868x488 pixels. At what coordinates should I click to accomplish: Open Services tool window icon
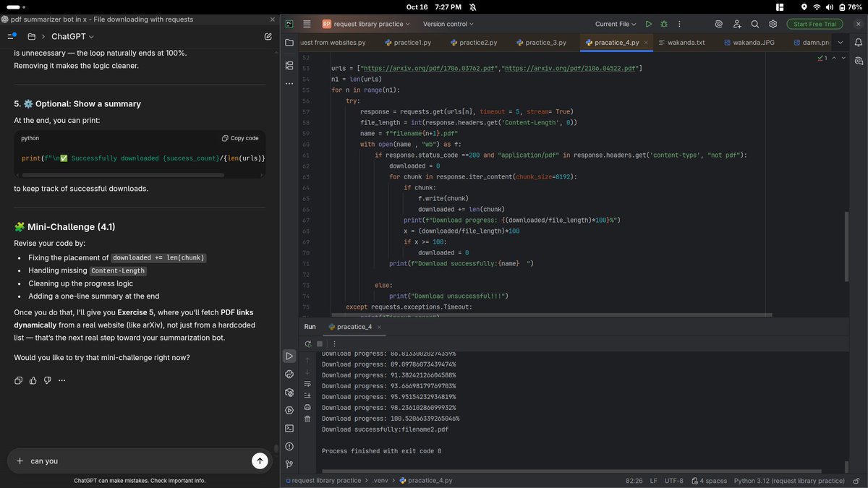(x=289, y=411)
